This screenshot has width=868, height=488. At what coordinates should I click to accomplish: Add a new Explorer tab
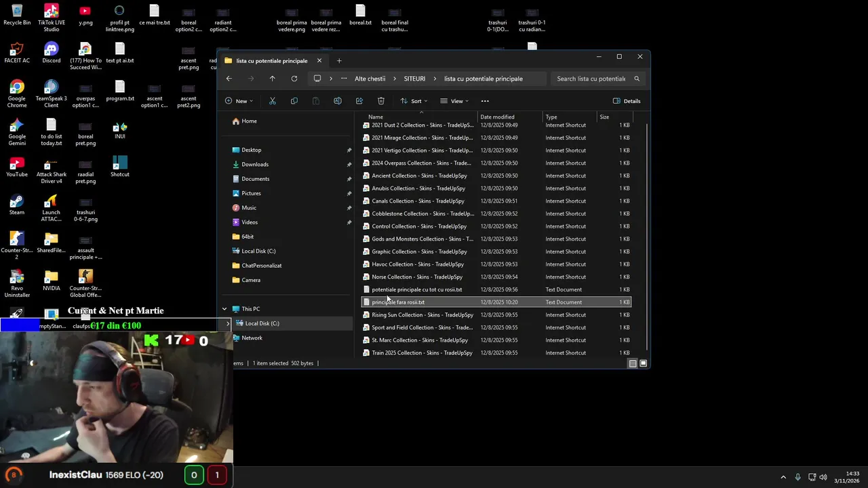(x=339, y=61)
